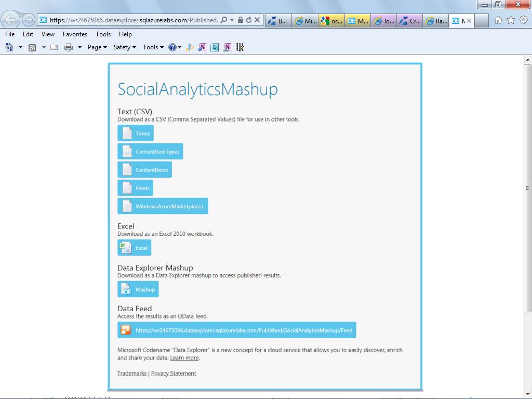The image size is (532, 399).
Task: Download the ContentItemTypes CSV file
Action: click(150, 151)
